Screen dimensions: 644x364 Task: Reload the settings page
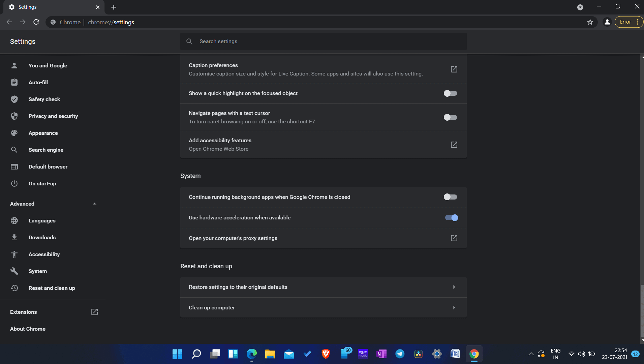[x=36, y=22]
